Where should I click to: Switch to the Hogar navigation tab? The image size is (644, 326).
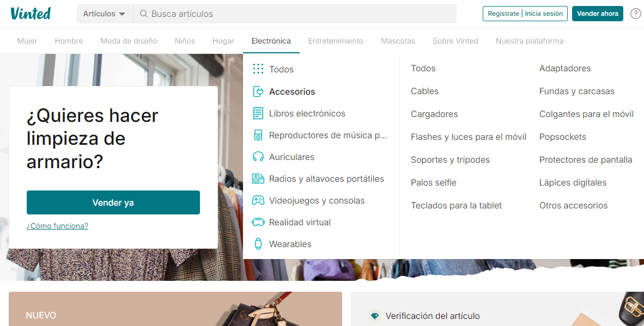[223, 40]
